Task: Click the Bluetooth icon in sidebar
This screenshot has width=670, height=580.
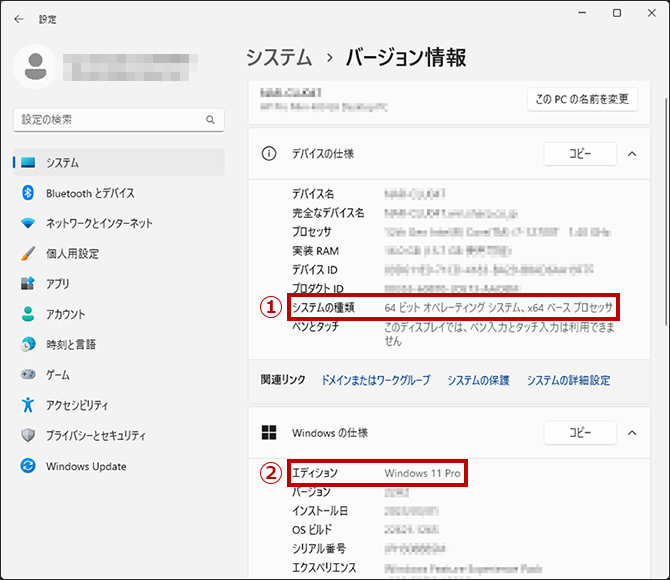Action: pos(28,193)
